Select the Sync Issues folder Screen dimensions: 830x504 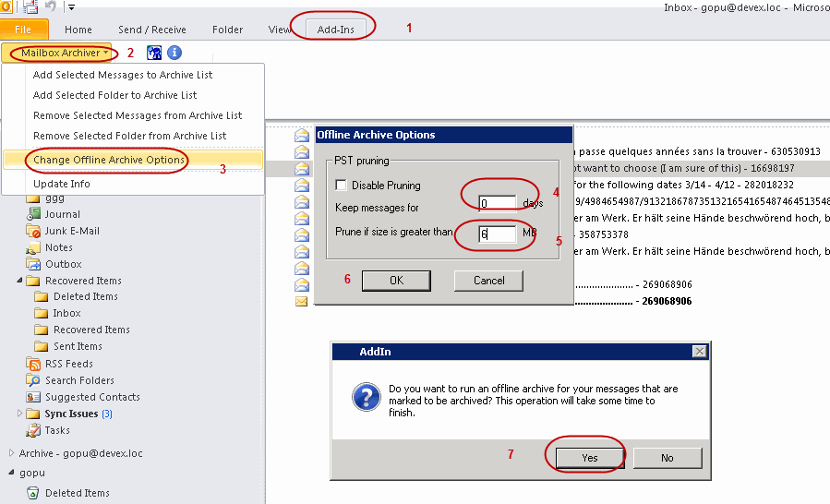[x=71, y=414]
